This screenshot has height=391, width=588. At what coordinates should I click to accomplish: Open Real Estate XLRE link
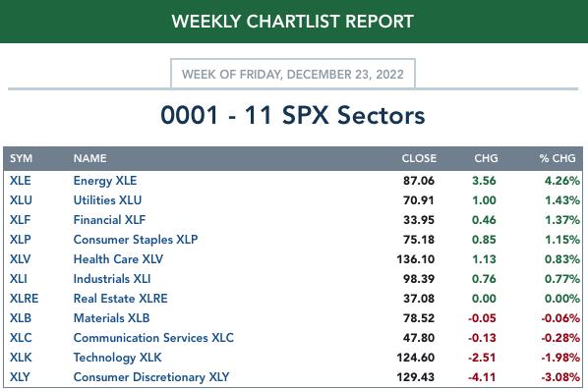pyautogui.click(x=121, y=299)
